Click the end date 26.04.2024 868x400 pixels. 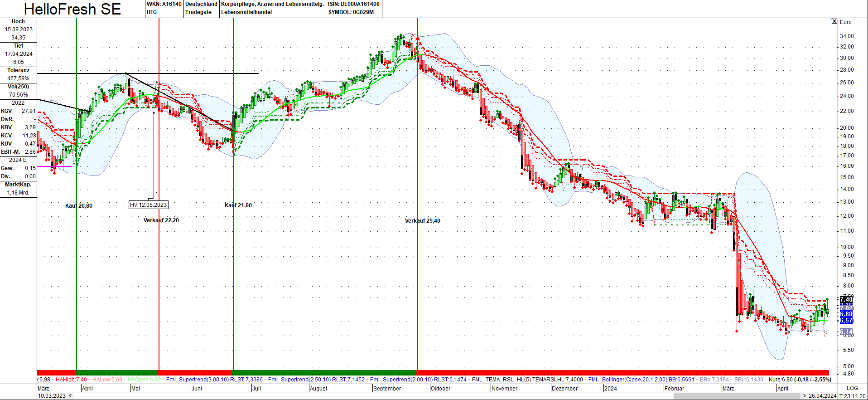(x=822, y=396)
